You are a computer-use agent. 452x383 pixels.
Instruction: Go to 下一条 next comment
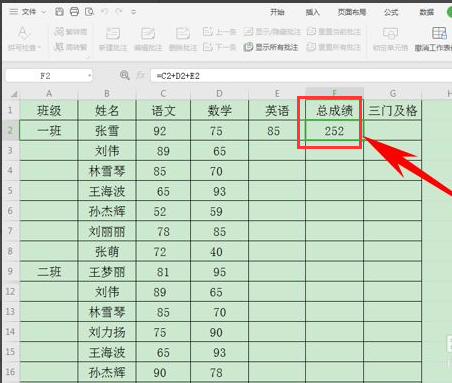(219, 47)
